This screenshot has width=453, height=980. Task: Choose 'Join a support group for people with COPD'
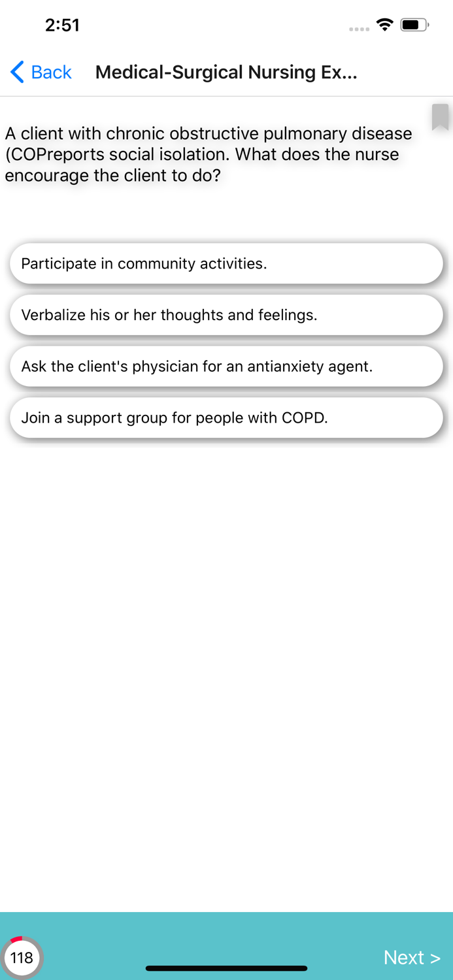coord(226,417)
